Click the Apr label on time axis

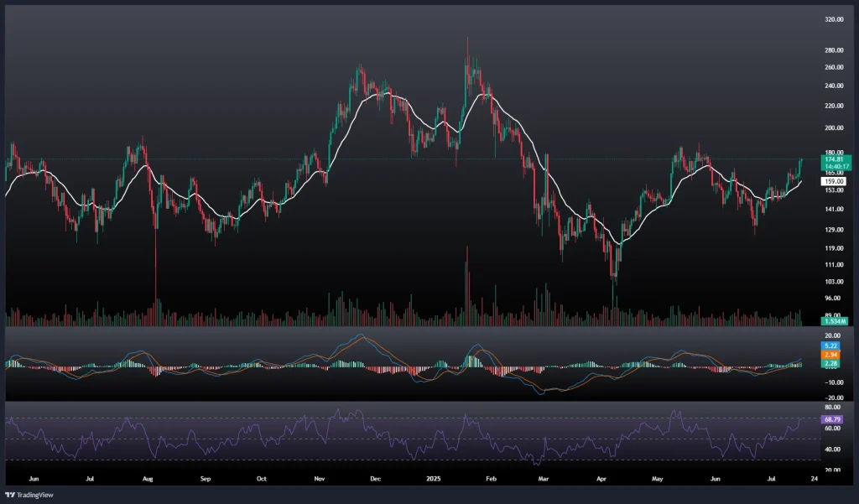(x=601, y=479)
